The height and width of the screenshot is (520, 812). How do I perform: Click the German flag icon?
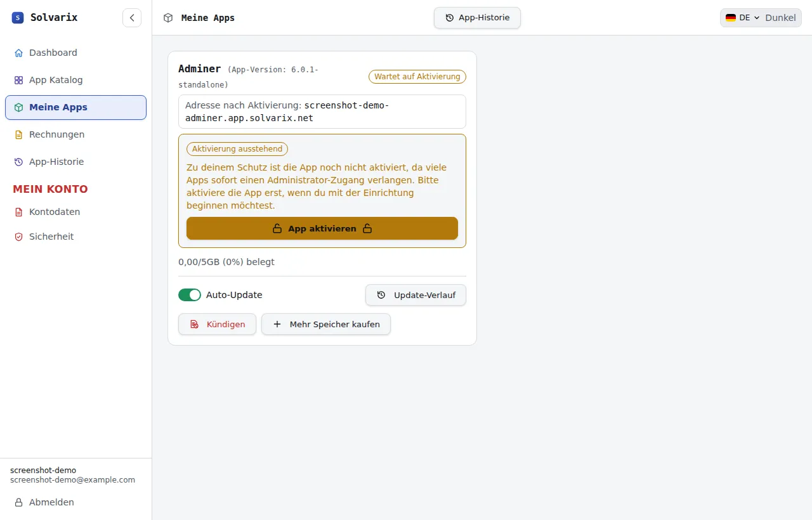pyautogui.click(x=731, y=18)
